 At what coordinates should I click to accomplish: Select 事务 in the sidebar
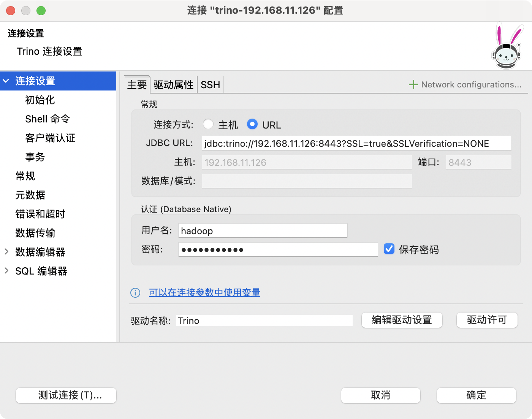tap(35, 157)
